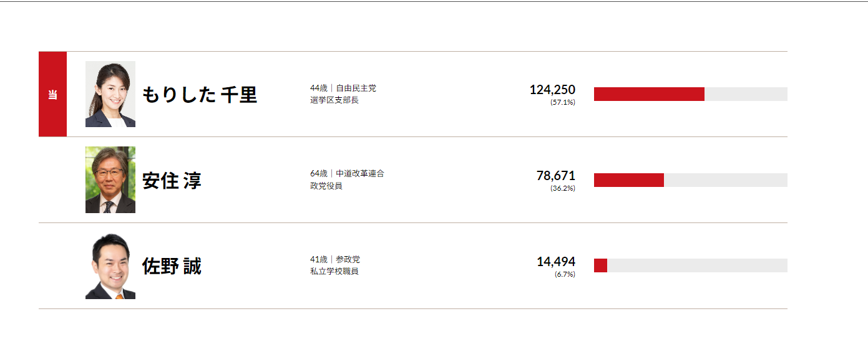868x339 pixels.
Task: Click the red 当 winner badge
Action: (52, 94)
